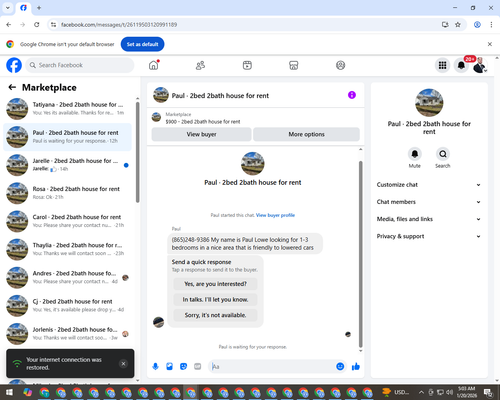This screenshot has height=400, width=500.
Task: Open Jorlenis' 2bed 2bath conversation
Action: [x=67, y=334]
